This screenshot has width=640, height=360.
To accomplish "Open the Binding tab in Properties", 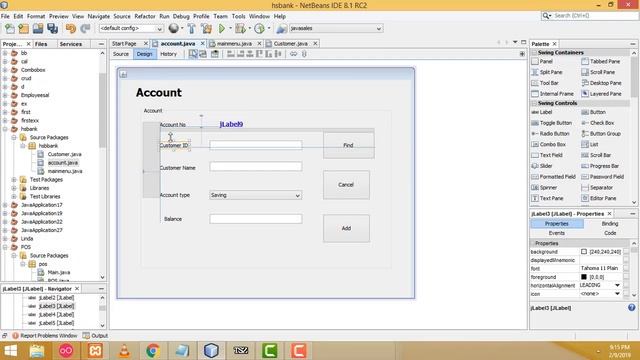I will point(609,224).
